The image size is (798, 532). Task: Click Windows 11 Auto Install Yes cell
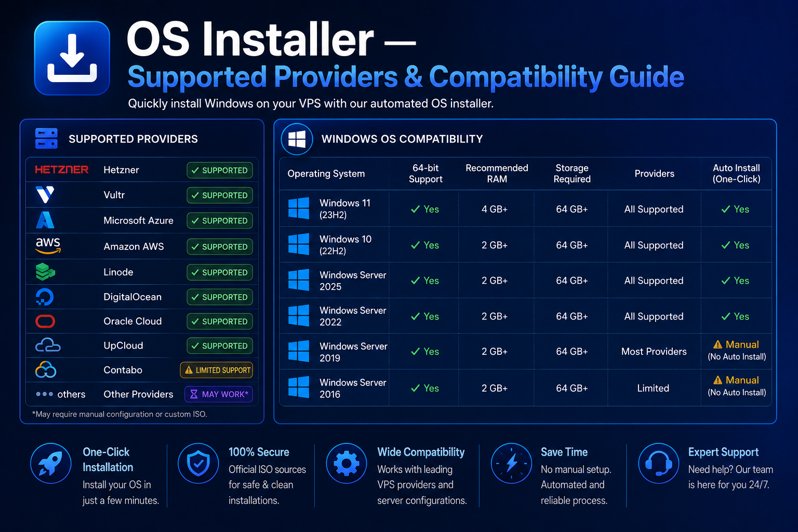[735, 209]
